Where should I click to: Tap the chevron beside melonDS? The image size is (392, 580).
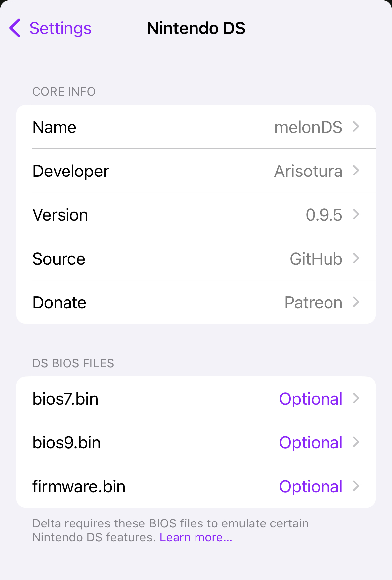[x=356, y=127]
